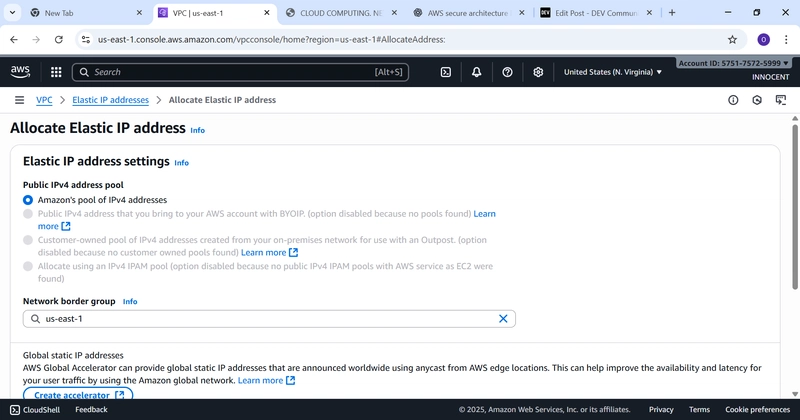Open the notifications bell
Image resolution: width=800 pixels, height=420 pixels.
[x=476, y=72]
